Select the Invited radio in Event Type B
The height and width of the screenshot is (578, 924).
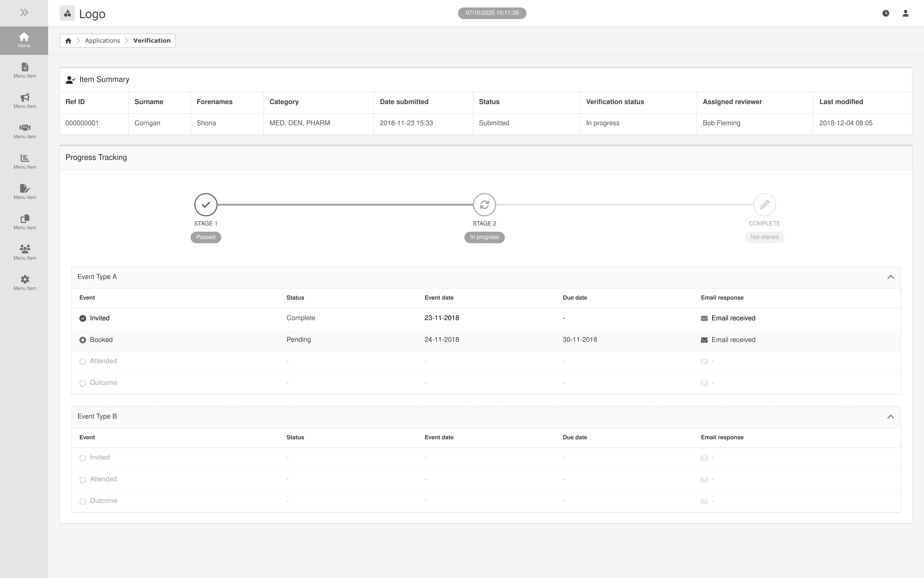click(x=83, y=458)
